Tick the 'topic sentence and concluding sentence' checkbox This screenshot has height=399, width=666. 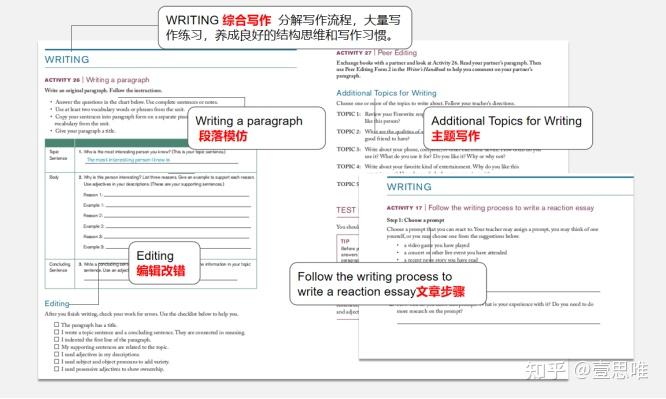pyautogui.click(x=56, y=332)
